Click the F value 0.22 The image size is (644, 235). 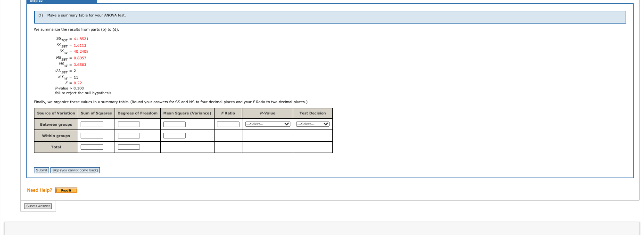point(78,83)
